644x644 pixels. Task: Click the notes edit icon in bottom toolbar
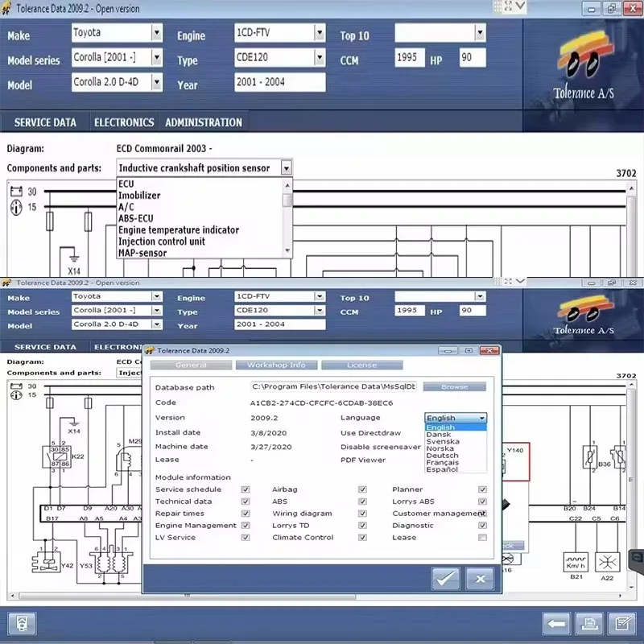[x=622, y=623]
